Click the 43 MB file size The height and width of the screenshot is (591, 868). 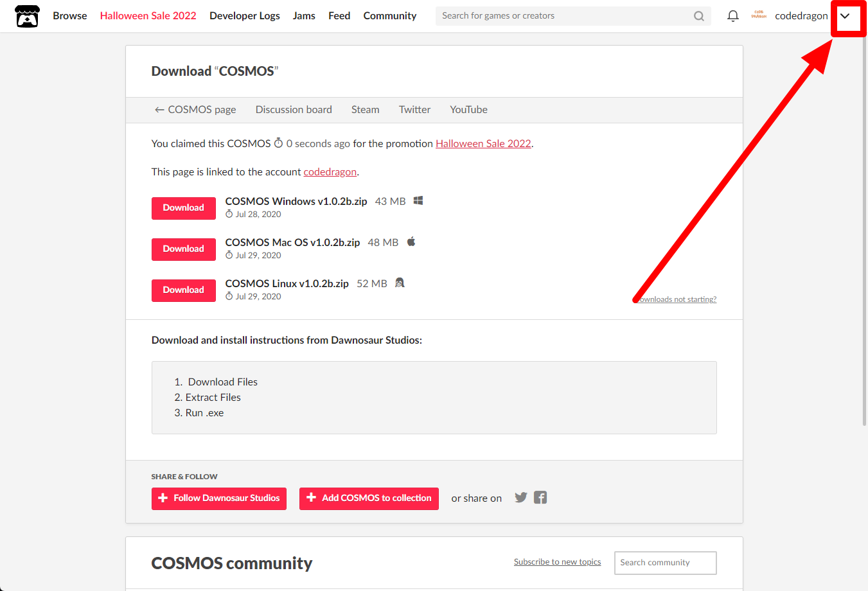click(391, 202)
